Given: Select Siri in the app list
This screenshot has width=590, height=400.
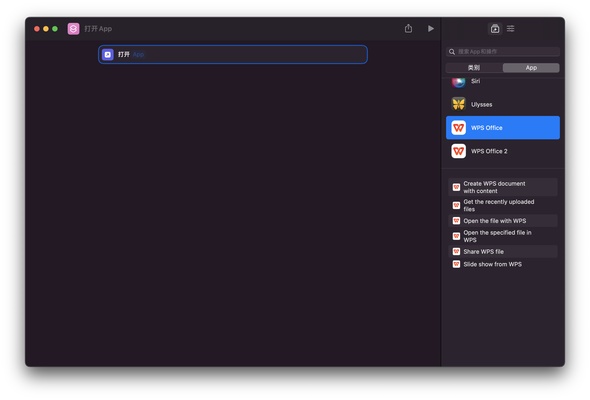Looking at the screenshot, I should tap(503, 82).
